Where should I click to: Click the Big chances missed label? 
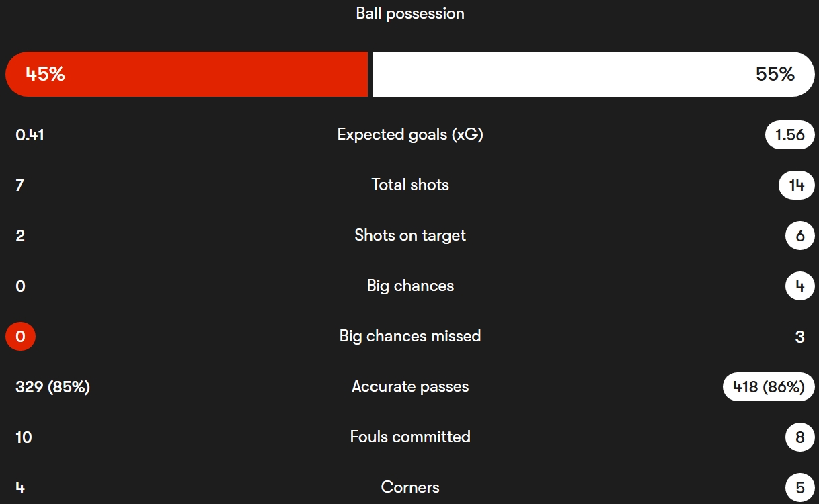pyautogui.click(x=409, y=336)
